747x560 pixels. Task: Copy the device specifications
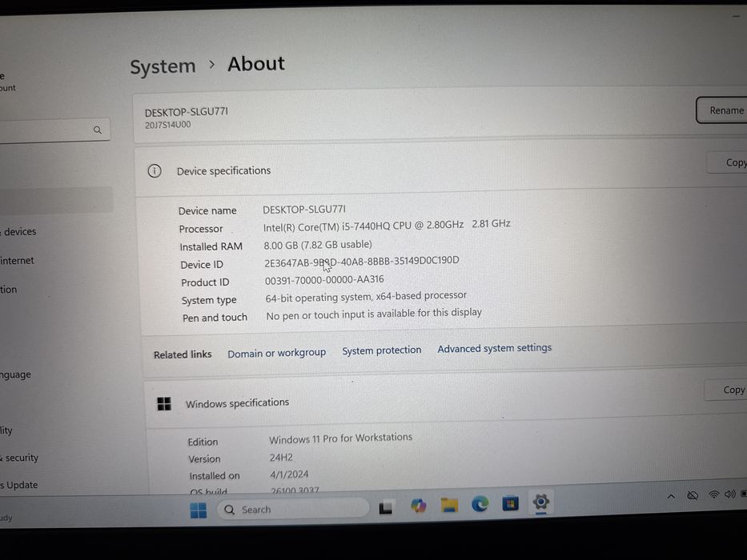point(728,163)
